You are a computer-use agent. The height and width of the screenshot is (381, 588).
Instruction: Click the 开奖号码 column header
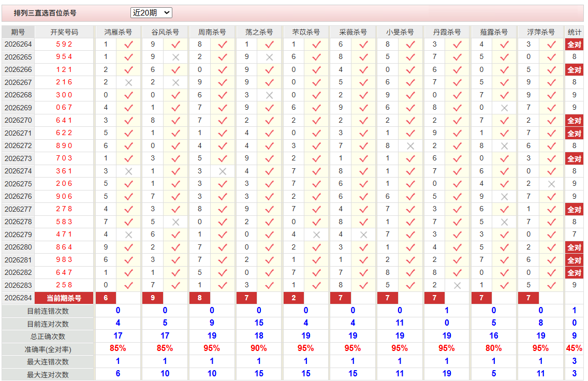pos(64,32)
